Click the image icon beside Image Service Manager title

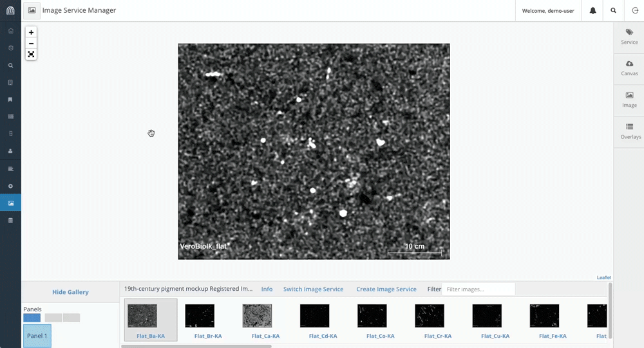32,10
